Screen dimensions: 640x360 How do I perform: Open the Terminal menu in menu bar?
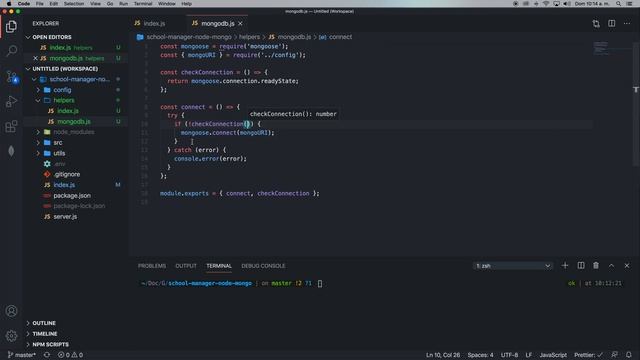pyautogui.click(x=143, y=4)
